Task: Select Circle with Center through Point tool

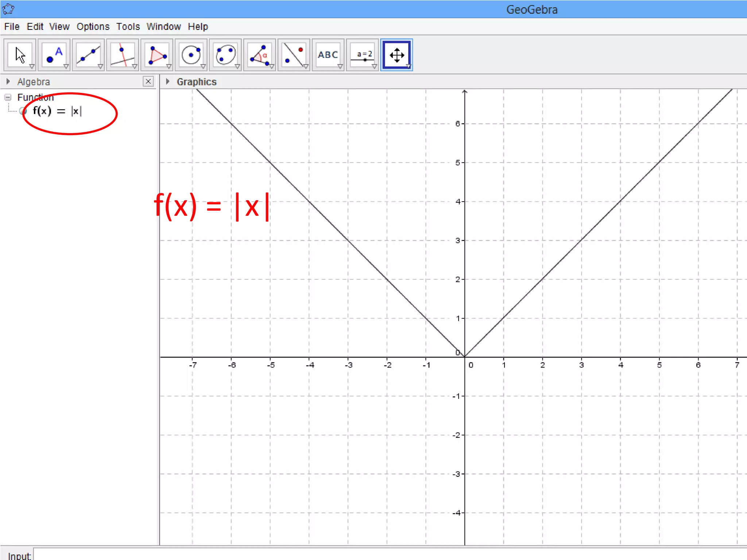Action: (x=191, y=55)
